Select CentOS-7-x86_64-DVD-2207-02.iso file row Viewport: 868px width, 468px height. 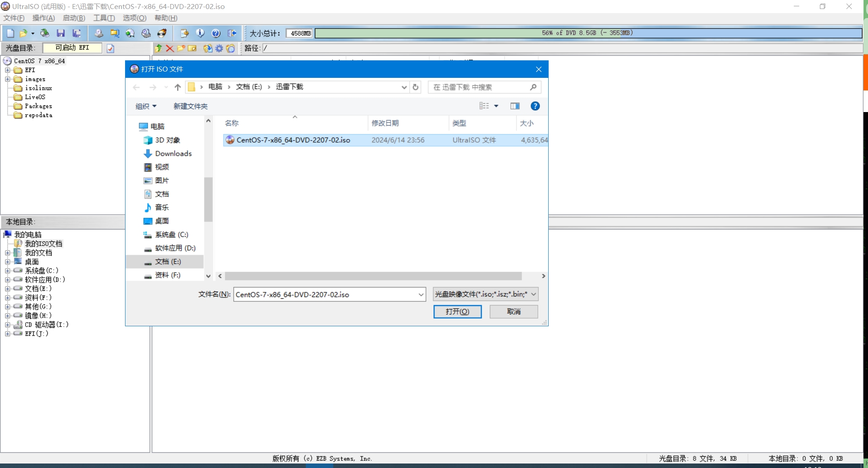(385, 140)
